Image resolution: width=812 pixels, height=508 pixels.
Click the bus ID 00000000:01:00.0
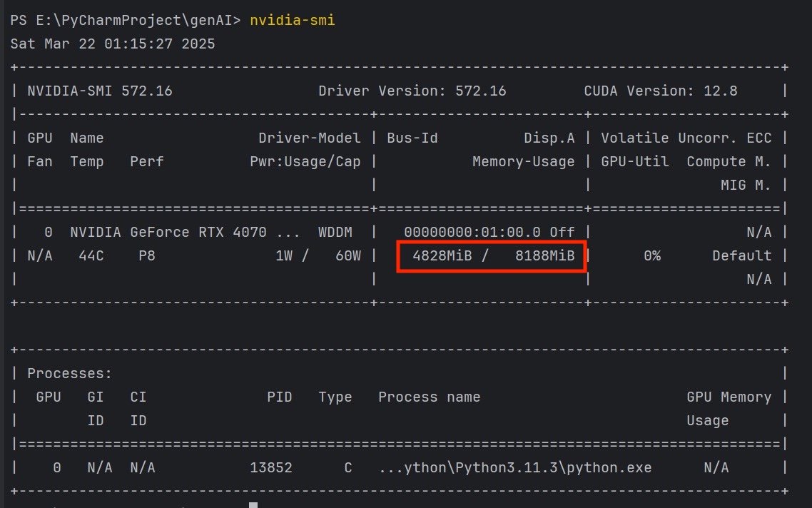pos(472,232)
